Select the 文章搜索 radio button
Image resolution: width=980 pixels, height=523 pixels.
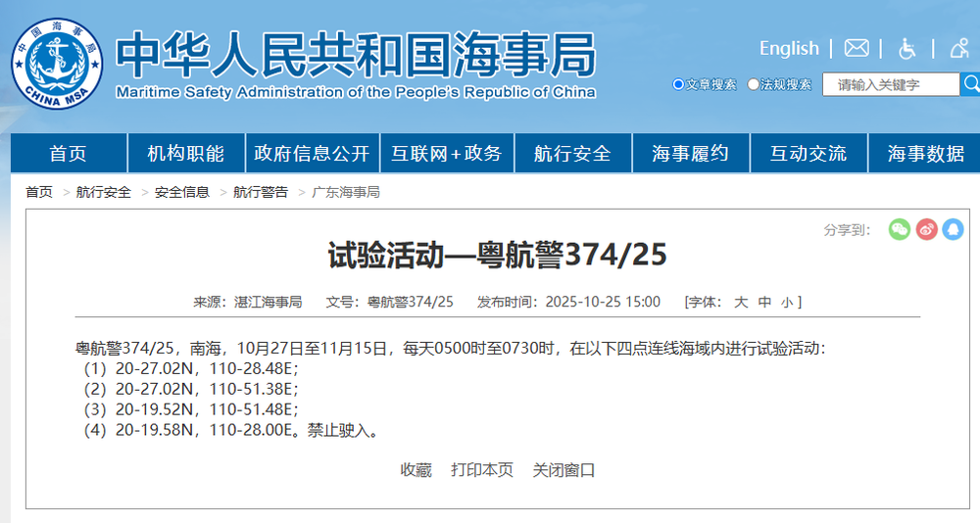(x=678, y=84)
